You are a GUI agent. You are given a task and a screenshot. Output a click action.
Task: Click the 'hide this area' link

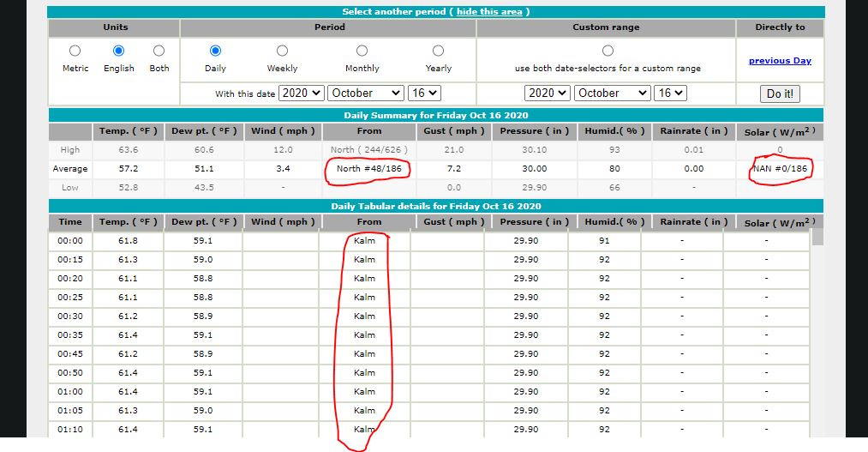[x=489, y=12]
